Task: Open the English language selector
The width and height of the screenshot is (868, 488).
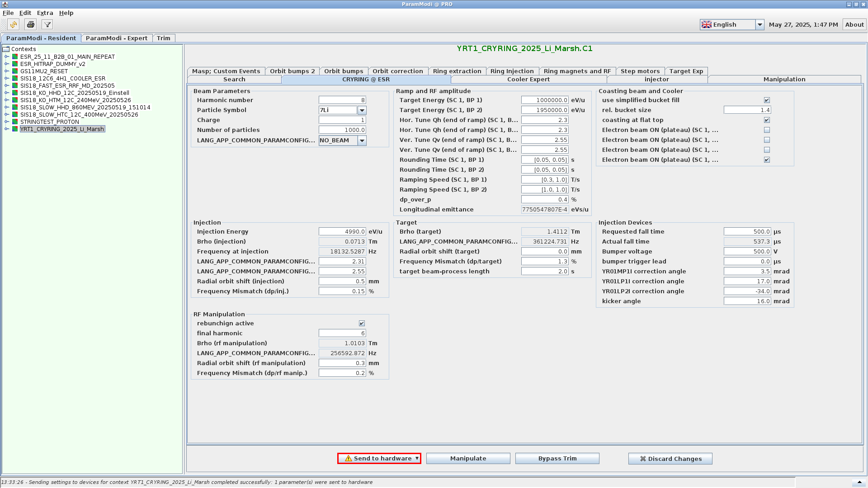Action: 759,24
